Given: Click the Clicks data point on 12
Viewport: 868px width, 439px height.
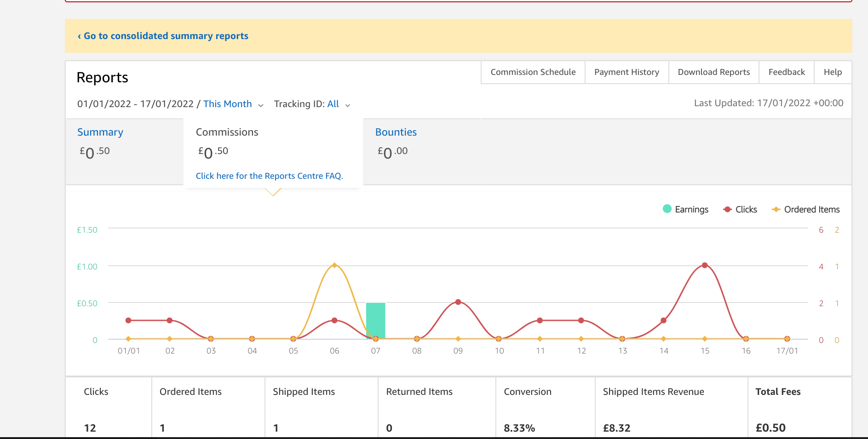Looking at the screenshot, I should (581, 320).
